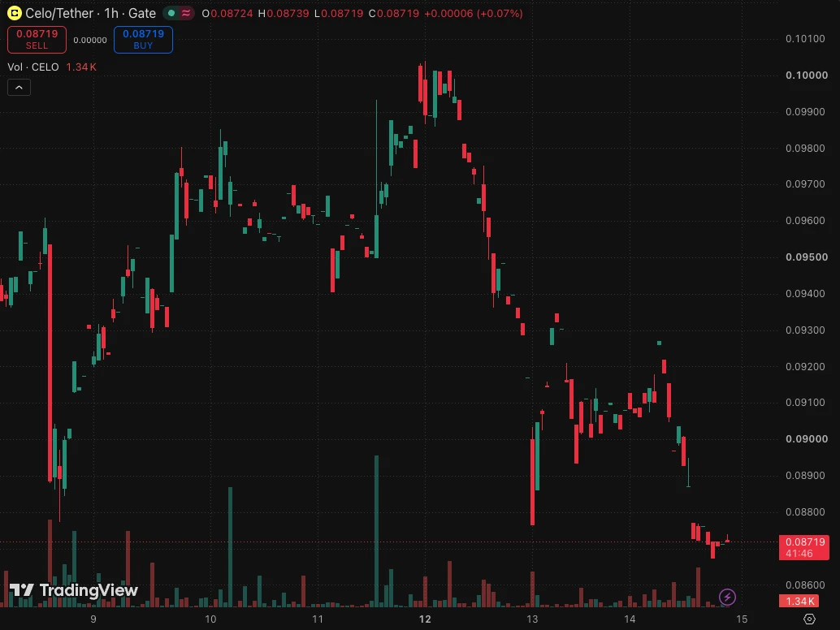840x630 pixels.
Task: Click date 11 on time axis
Action: 318,619
